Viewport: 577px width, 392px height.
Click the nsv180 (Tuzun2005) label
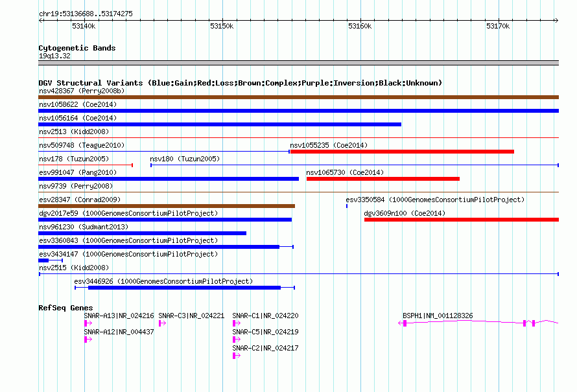[x=185, y=159]
